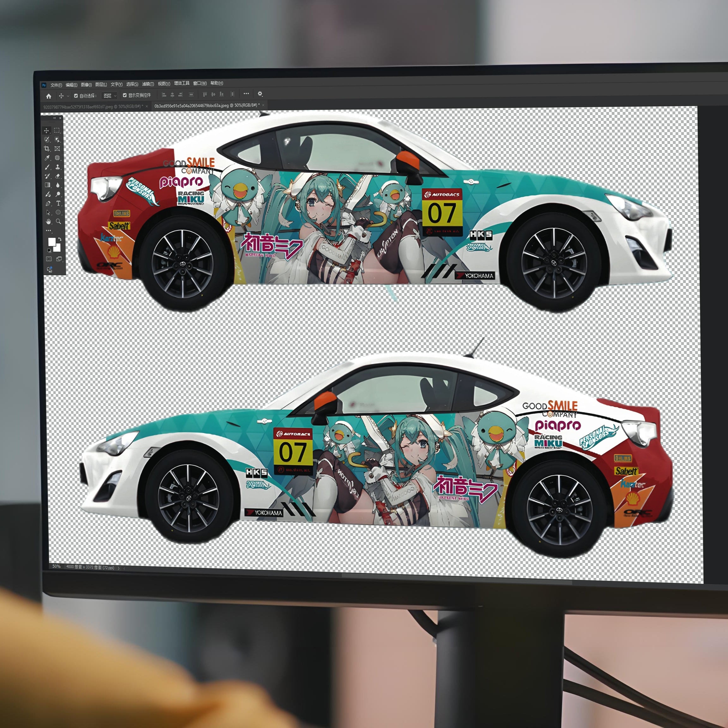728x728 pixels.
Task: Select the Eraser tool
Action: pos(58,176)
